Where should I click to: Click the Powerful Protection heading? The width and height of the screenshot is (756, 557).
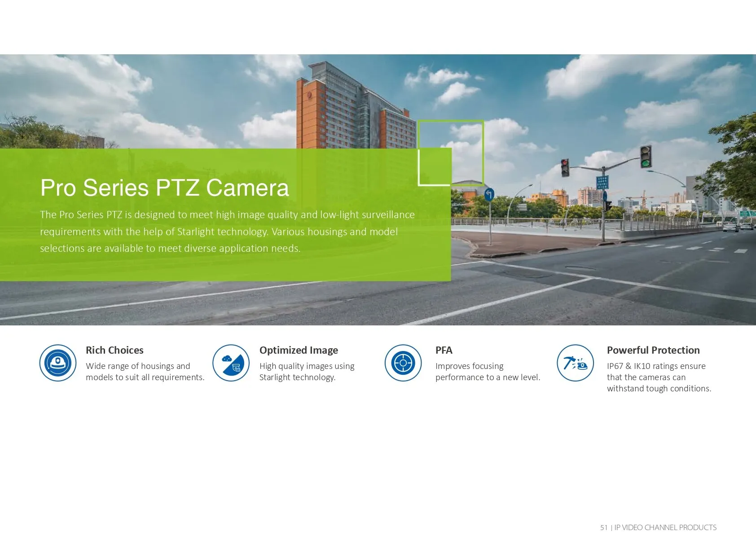click(653, 350)
